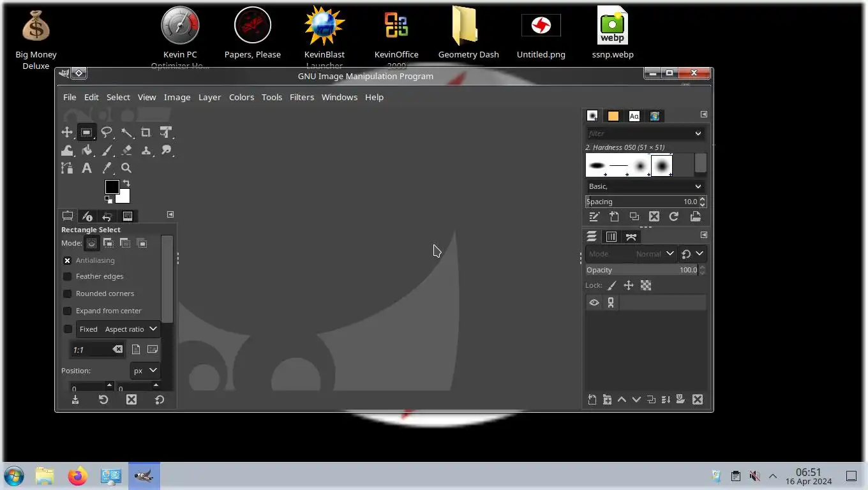Set selection mode to Subtract
Viewport: 868px width, 490px height.
pyautogui.click(x=125, y=243)
